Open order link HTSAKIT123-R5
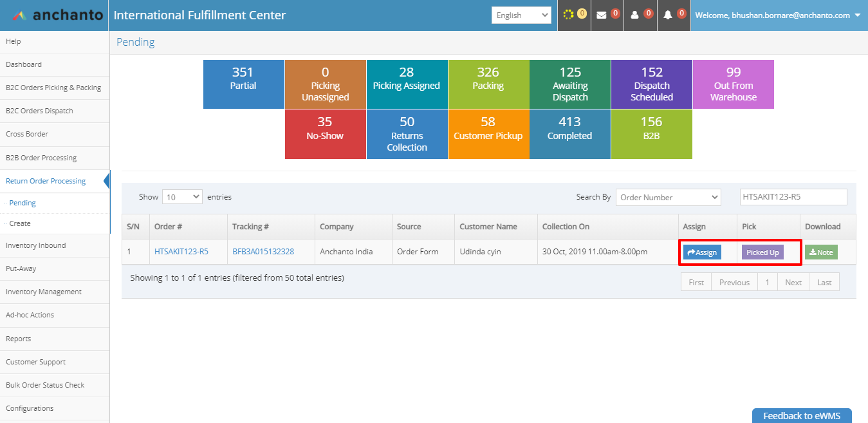The height and width of the screenshot is (423, 868). coord(181,252)
